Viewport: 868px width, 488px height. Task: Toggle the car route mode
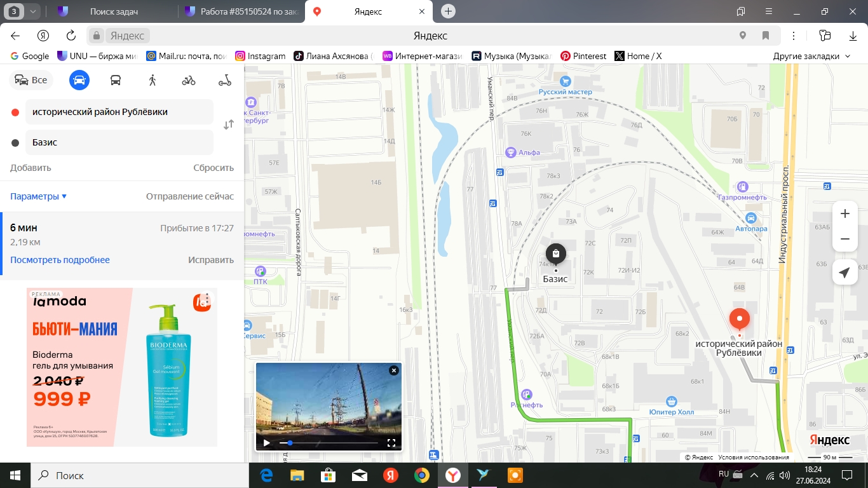pyautogui.click(x=79, y=80)
